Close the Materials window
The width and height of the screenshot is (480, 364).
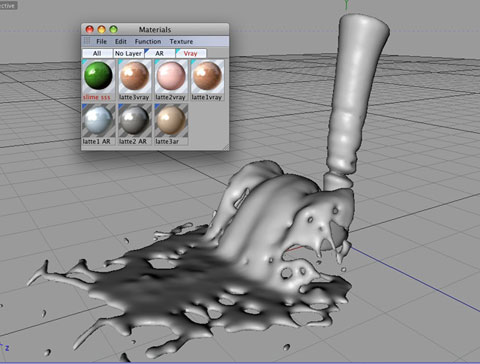[89, 30]
